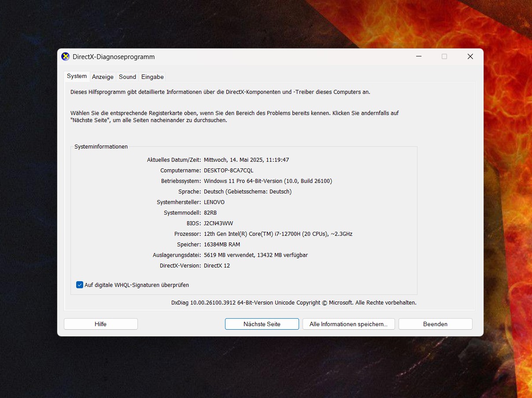Switch to the System tab
The width and height of the screenshot is (532, 398).
tap(77, 76)
